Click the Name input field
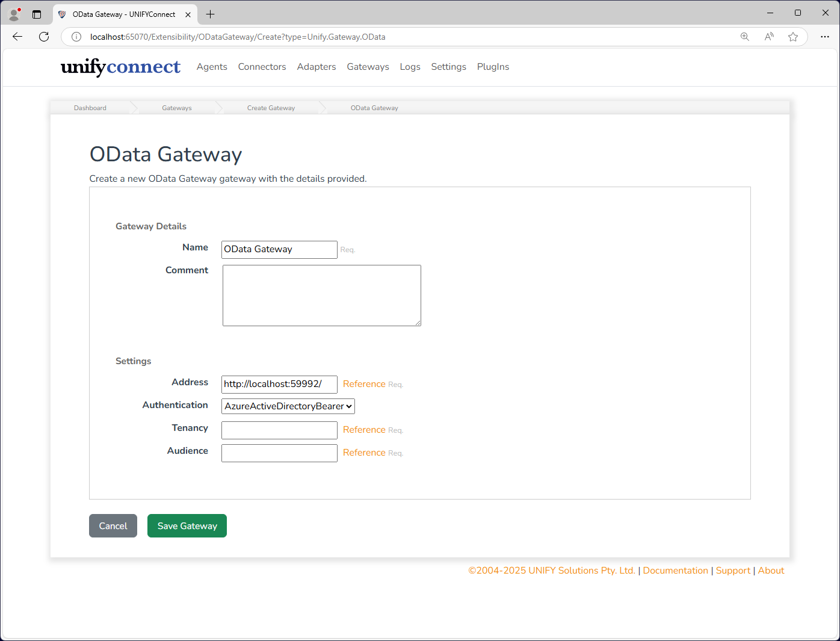The width and height of the screenshot is (840, 641). point(279,249)
